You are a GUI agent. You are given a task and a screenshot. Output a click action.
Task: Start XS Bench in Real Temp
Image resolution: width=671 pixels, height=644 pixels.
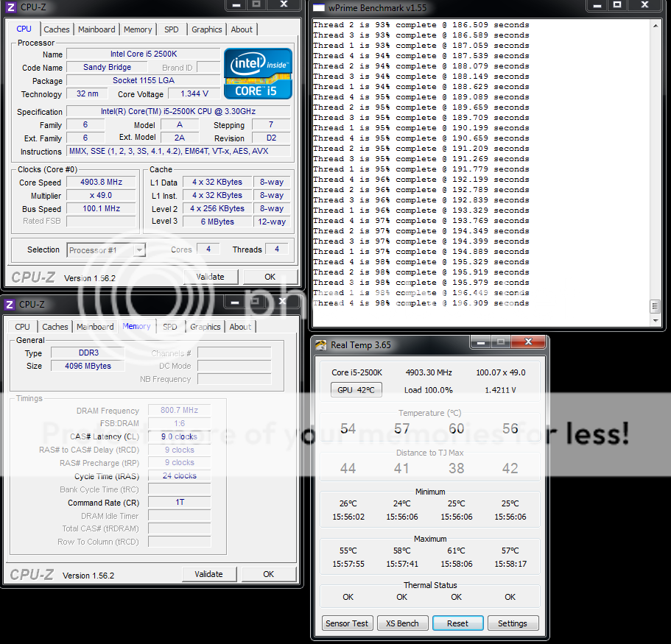point(402,623)
